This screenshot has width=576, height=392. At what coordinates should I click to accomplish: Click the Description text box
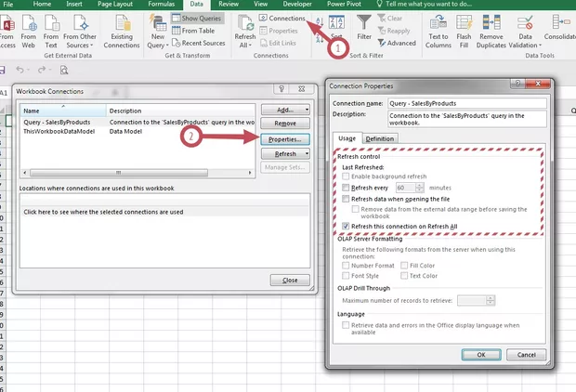coord(467,119)
